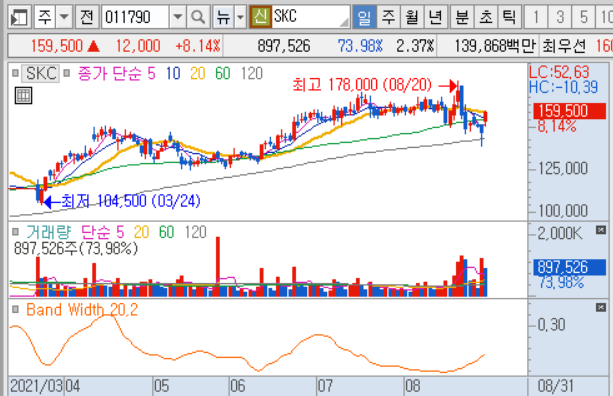The height and width of the screenshot is (396, 613).
Task: Click the stock code field showing 011790
Action: [x=135, y=17]
